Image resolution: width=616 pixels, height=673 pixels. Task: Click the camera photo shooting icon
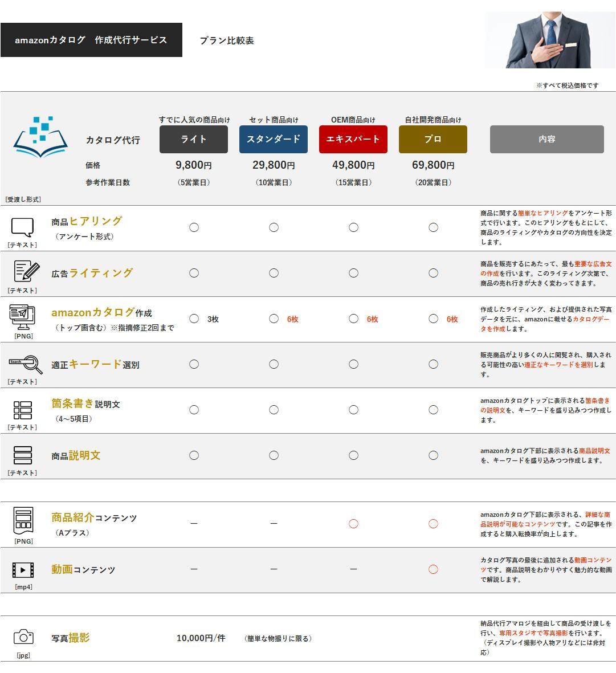(x=23, y=637)
